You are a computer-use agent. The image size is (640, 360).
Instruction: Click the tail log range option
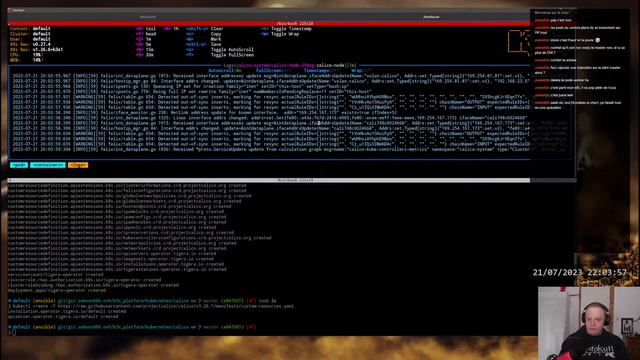[146, 29]
